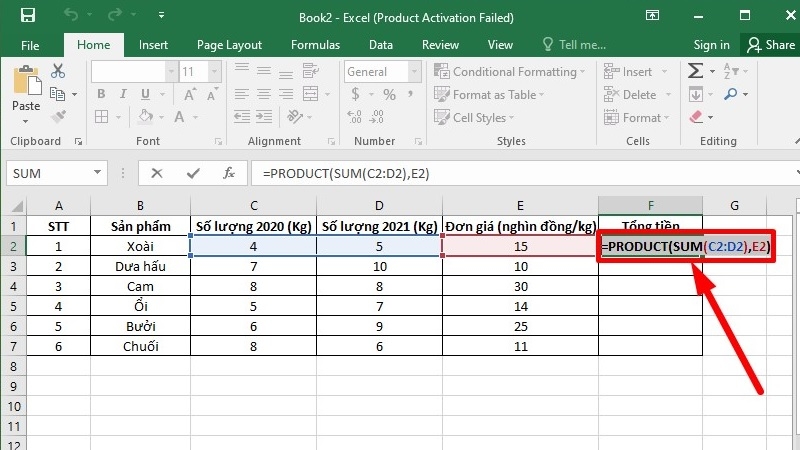The width and height of the screenshot is (800, 450).
Task: Cancel formula entry with X button
Action: click(x=157, y=173)
